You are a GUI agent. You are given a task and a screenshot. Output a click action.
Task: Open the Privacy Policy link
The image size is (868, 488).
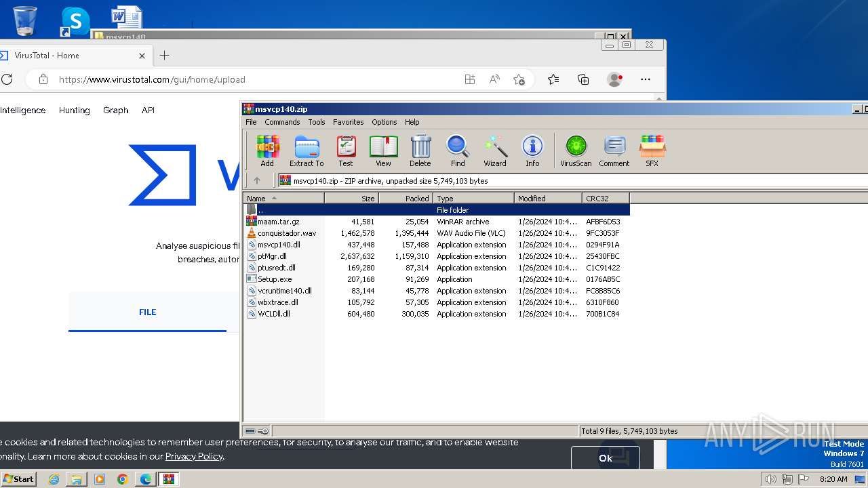194,456
